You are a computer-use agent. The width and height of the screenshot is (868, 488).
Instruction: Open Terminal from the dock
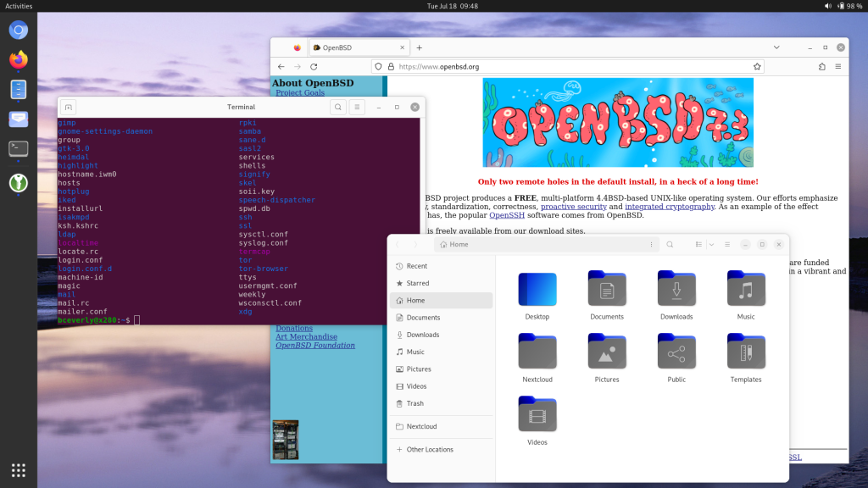(19, 149)
